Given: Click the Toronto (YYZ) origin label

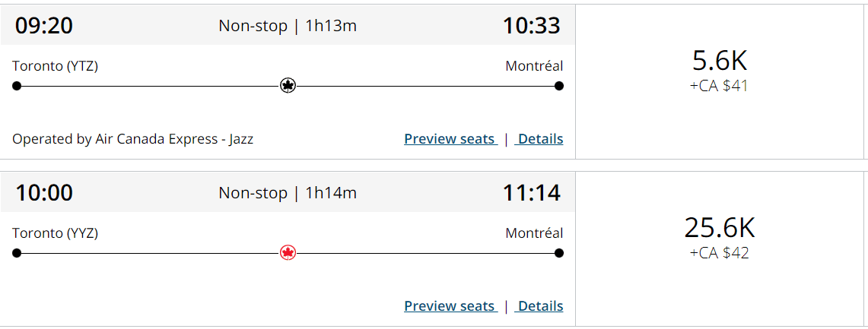Looking at the screenshot, I should 56,233.
